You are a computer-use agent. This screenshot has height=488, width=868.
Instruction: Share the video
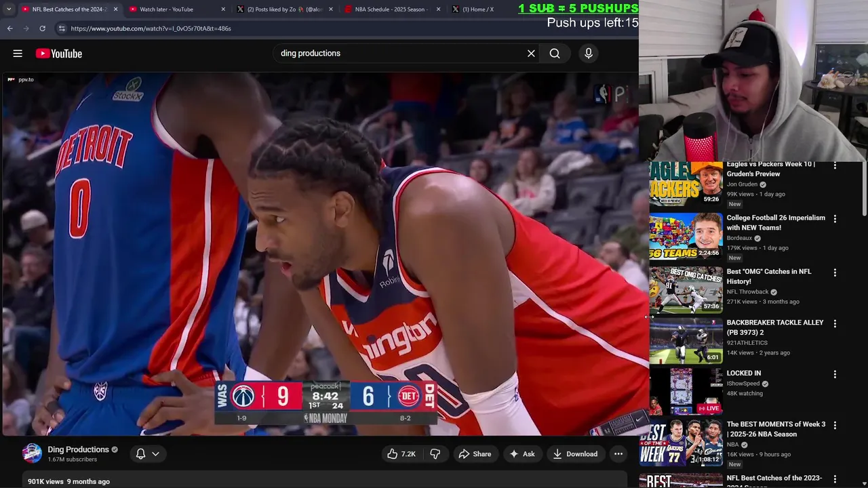click(x=475, y=454)
